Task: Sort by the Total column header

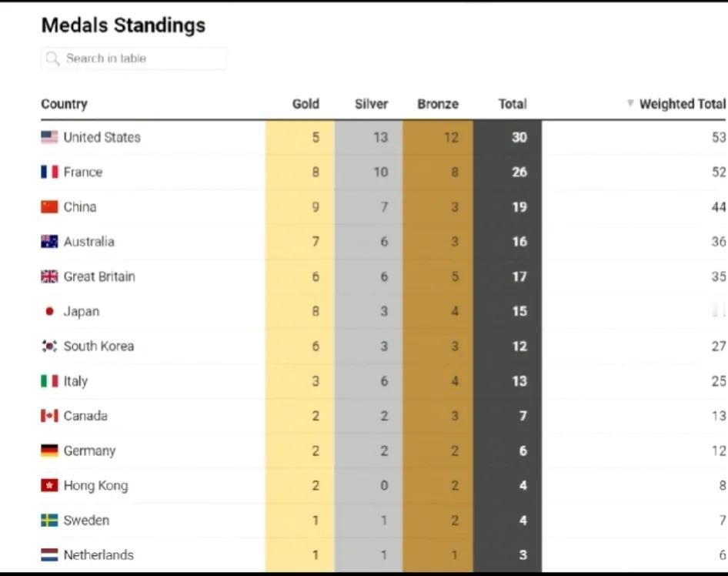Action: click(x=512, y=104)
